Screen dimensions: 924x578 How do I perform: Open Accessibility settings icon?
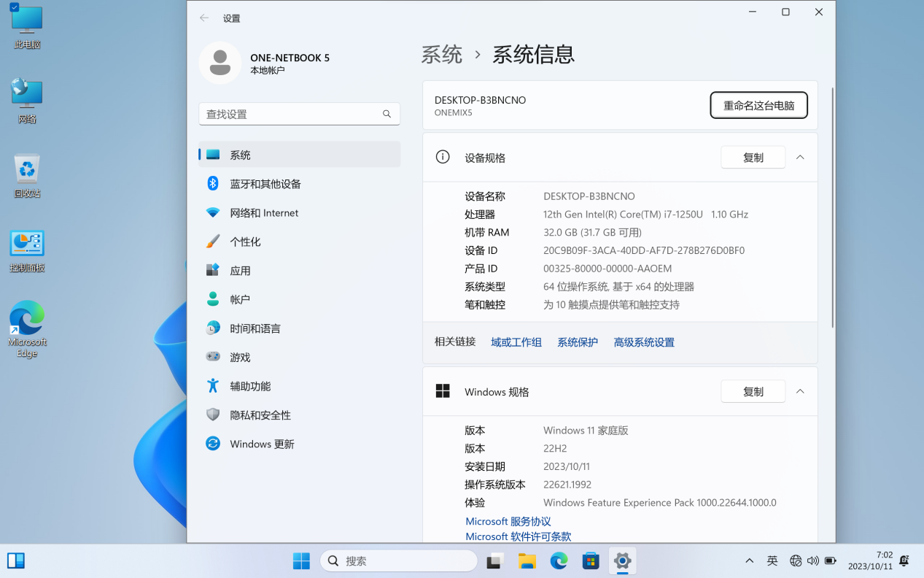tap(213, 386)
